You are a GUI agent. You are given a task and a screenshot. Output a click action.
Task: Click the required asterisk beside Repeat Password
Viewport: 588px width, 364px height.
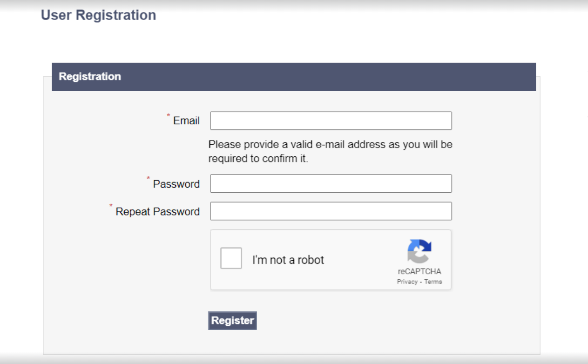coord(111,206)
